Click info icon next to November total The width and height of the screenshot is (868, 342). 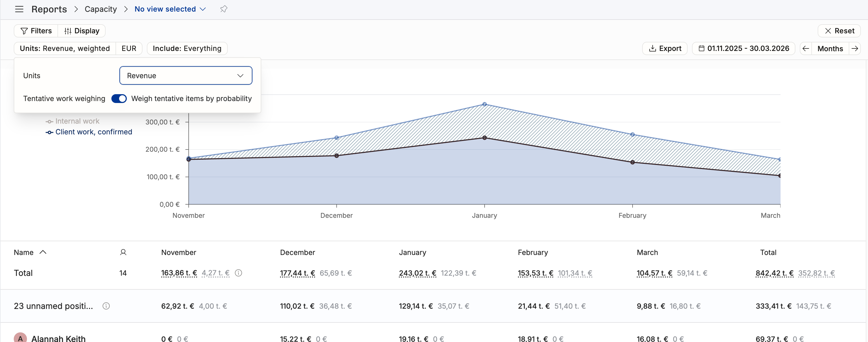click(x=238, y=273)
